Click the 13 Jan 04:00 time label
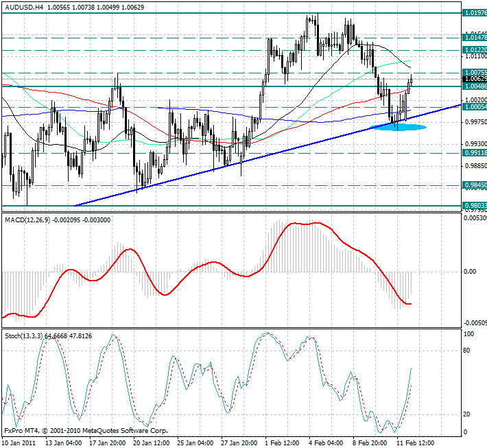 pos(63,443)
